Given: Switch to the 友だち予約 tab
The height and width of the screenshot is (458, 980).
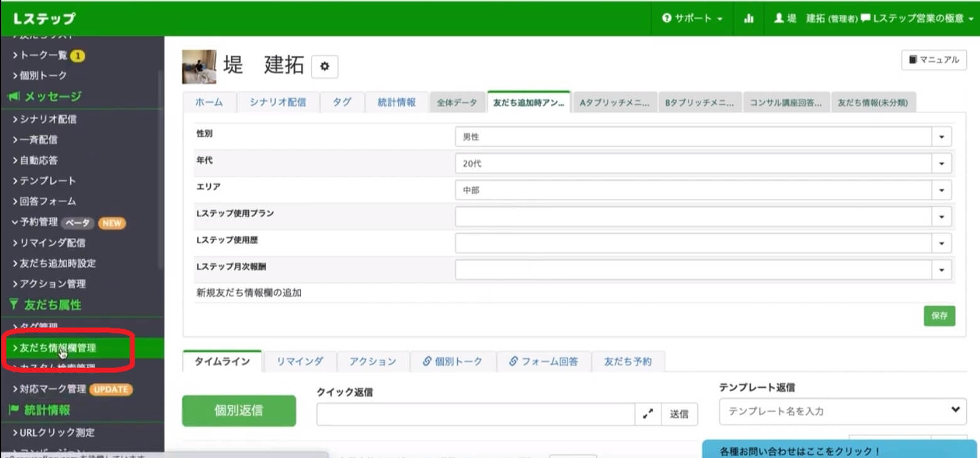Looking at the screenshot, I should (628, 361).
